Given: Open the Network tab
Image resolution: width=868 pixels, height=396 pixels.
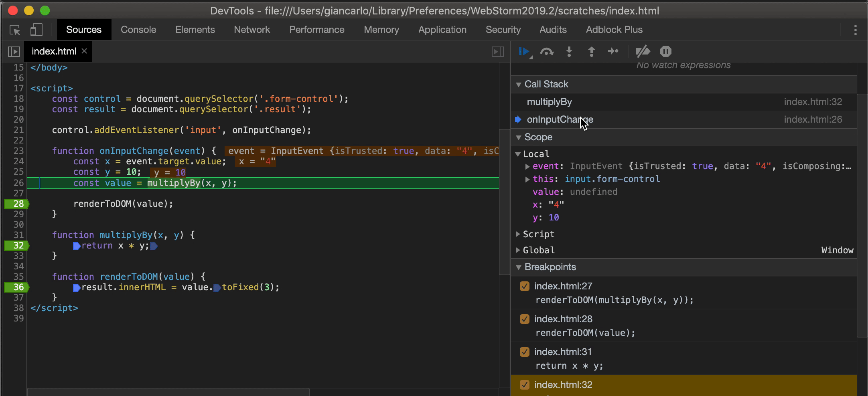Looking at the screenshot, I should pos(252,30).
